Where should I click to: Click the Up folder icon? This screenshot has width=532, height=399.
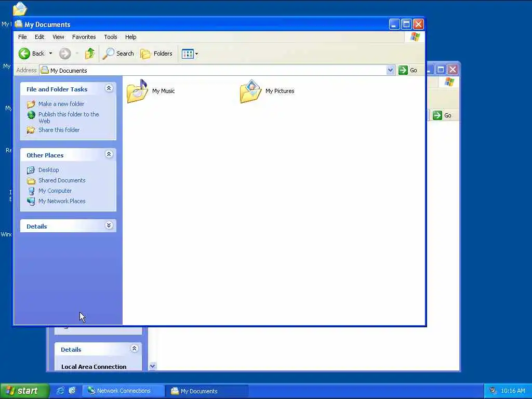(x=90, y=54)
